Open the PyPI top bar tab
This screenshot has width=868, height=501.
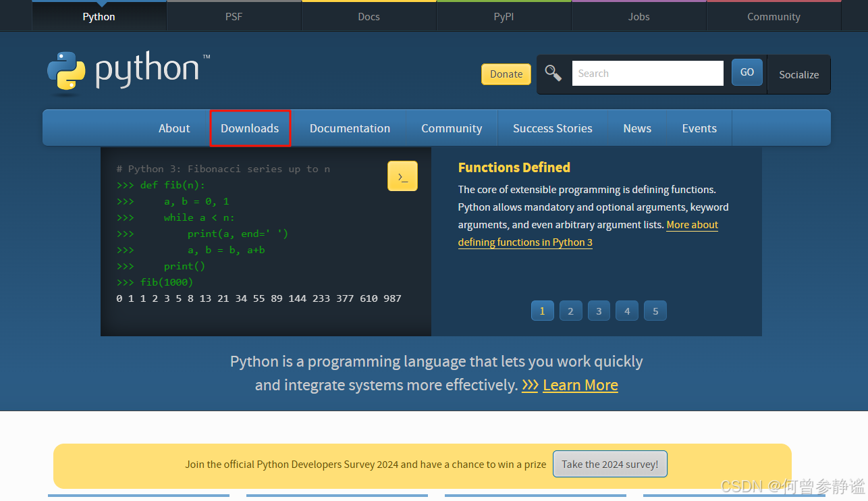tap(504, 17)
